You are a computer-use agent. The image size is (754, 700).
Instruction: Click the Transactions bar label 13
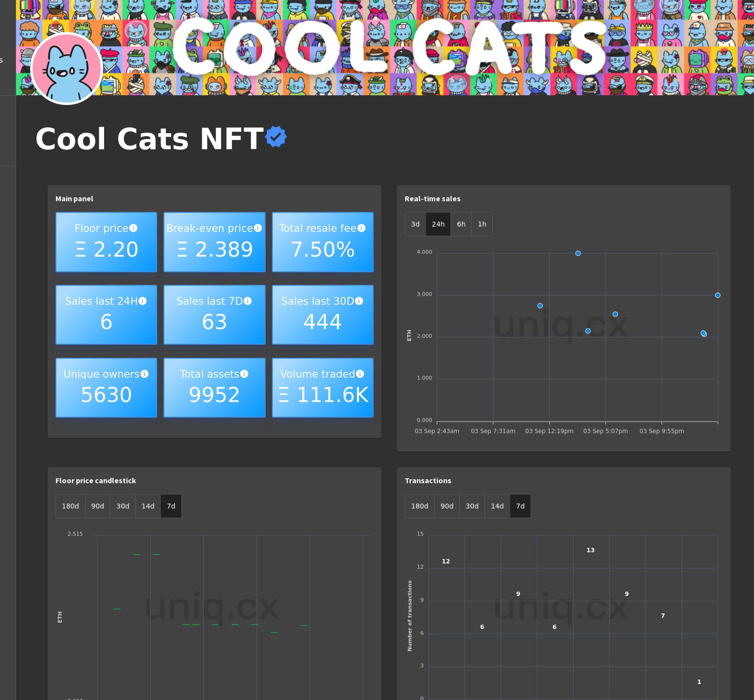point(591,550)
